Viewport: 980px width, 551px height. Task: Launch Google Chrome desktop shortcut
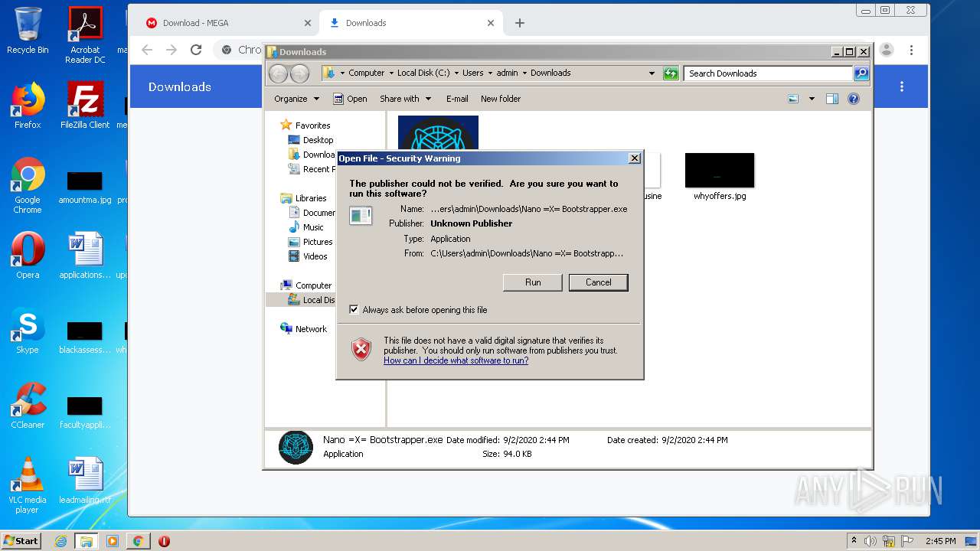pyautogui.click(x=28, y=185)
